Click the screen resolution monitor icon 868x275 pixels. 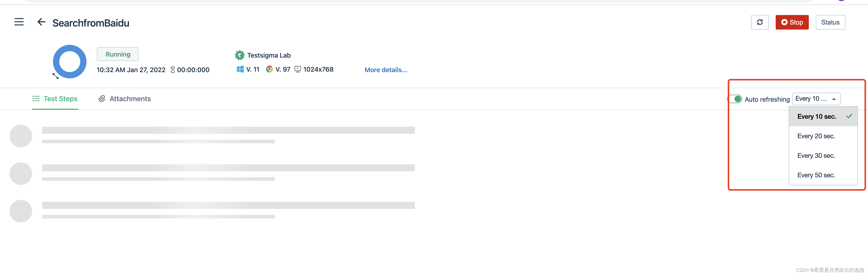[298, 69]
